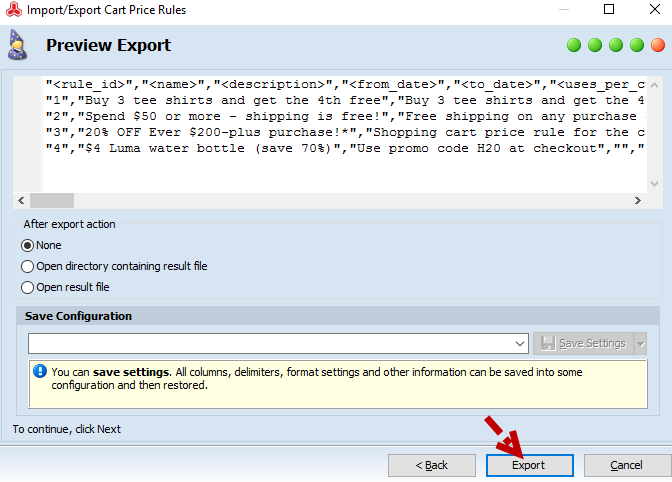Click the "Save Configuration" section header

tap(78, 316)
